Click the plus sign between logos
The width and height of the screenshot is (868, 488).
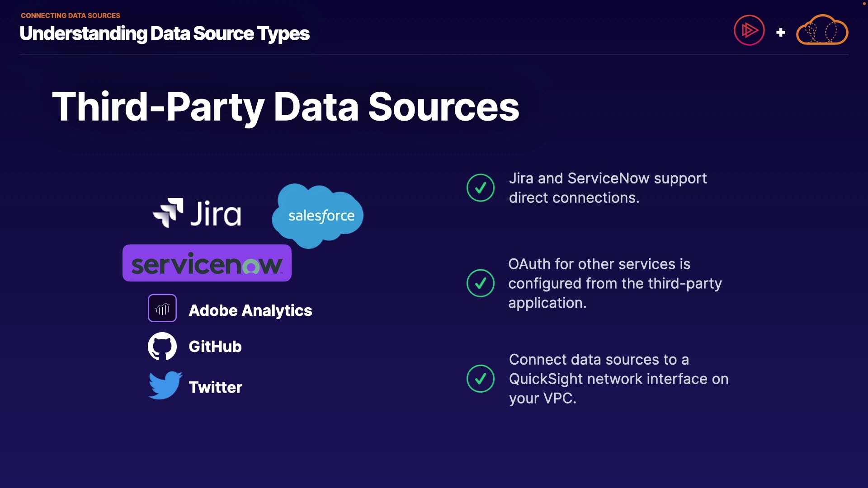coord(780,33)
